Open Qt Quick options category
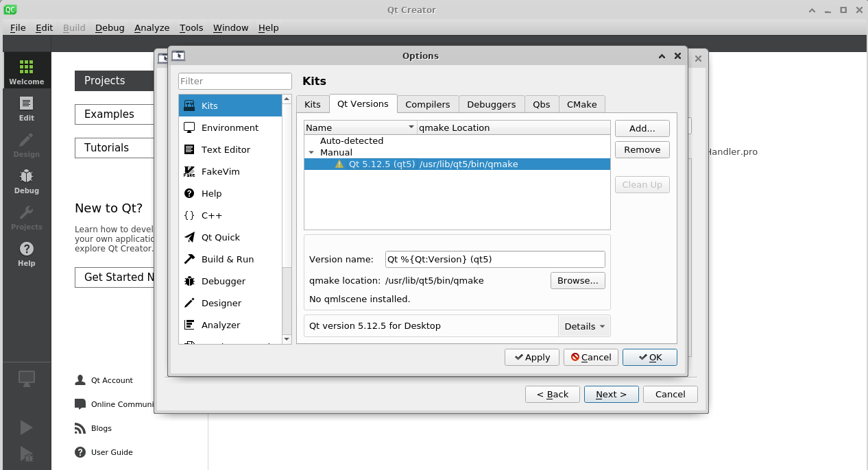Viewport: 868px width, 470px height. [230, 237]
